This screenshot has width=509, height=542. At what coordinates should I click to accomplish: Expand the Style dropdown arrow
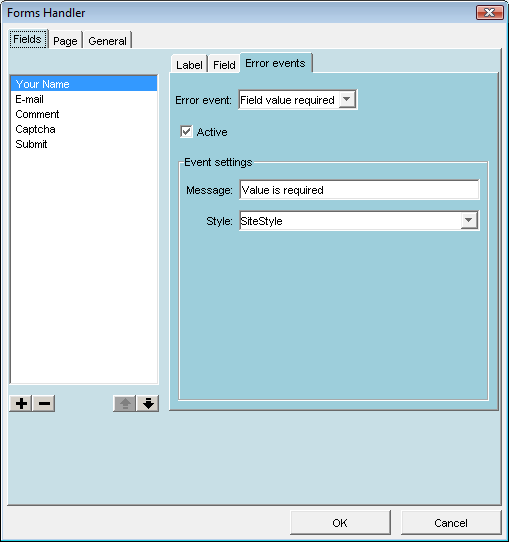click(x=469, y=220)
